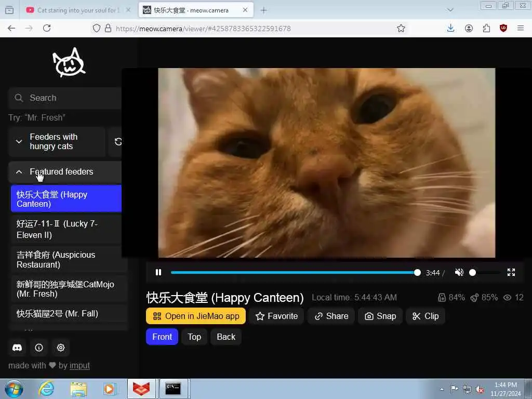Click the meow.camera cat logo
The height and width of the screenshot is (399, 532).
pos(69,62)
